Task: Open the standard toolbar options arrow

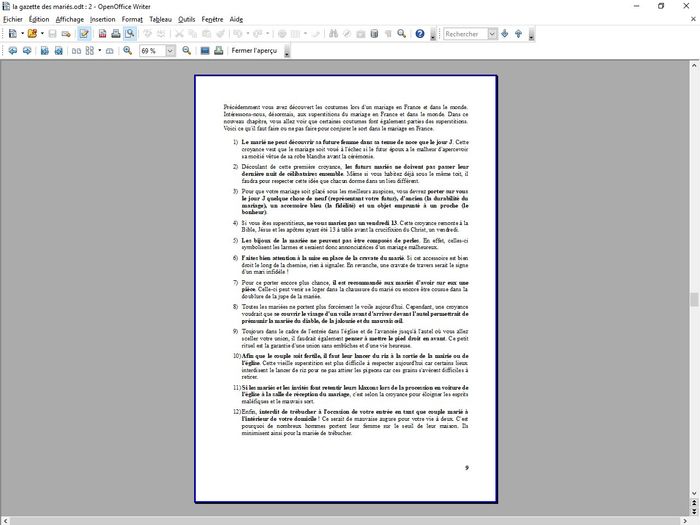Action: point(433,34)
